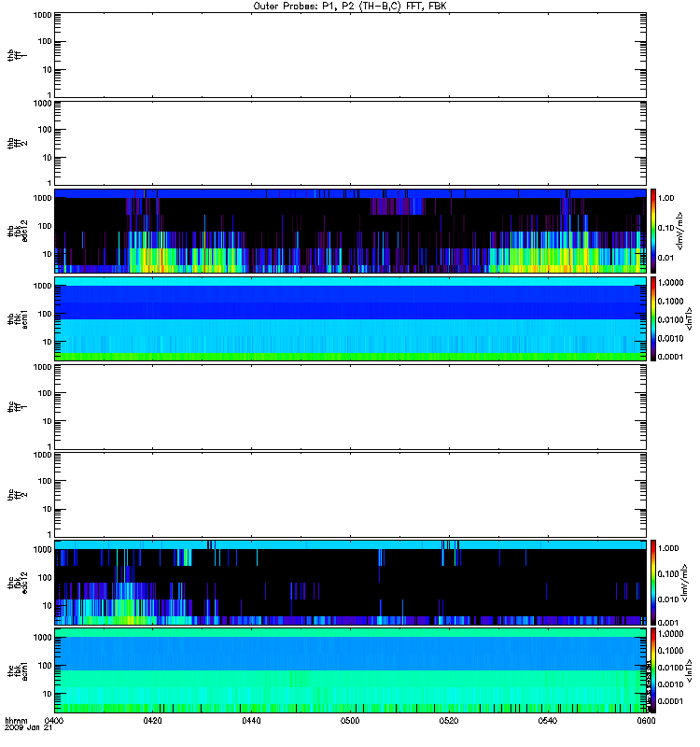Click the 'thc fbk scm1' y-axis label
The image size is (700, 747).
(17, 670)
